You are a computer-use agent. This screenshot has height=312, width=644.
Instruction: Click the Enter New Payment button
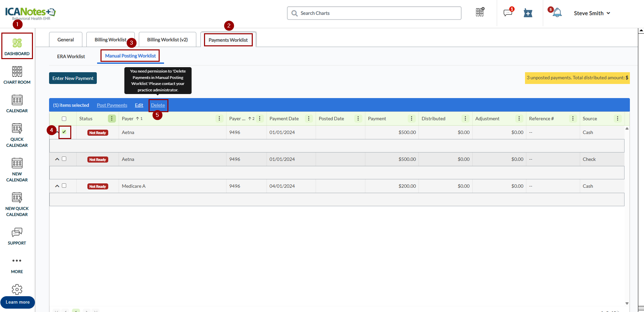(73, 78)
